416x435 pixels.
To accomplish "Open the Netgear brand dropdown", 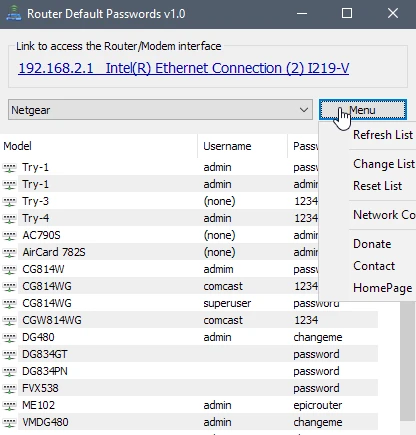I will pos(160,110).
